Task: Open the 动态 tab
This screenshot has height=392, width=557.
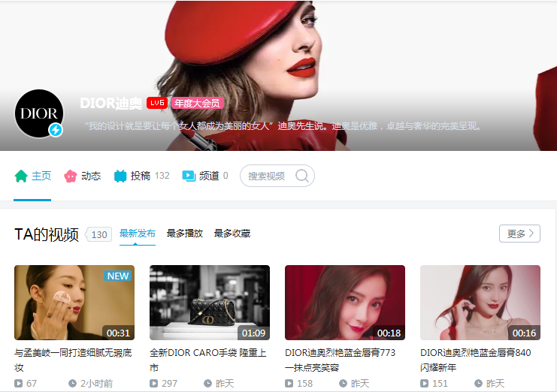Action: click(x=83, y=176)
